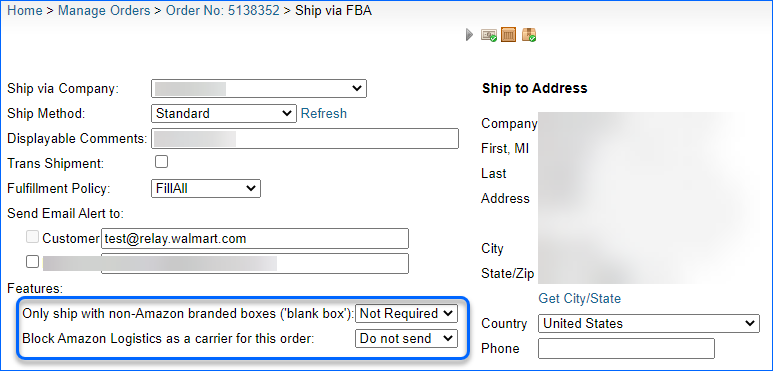The width and height of the screenshot is (773, 371).
Task: Go to Home breadcrumb
Action: tap(25, 10)
